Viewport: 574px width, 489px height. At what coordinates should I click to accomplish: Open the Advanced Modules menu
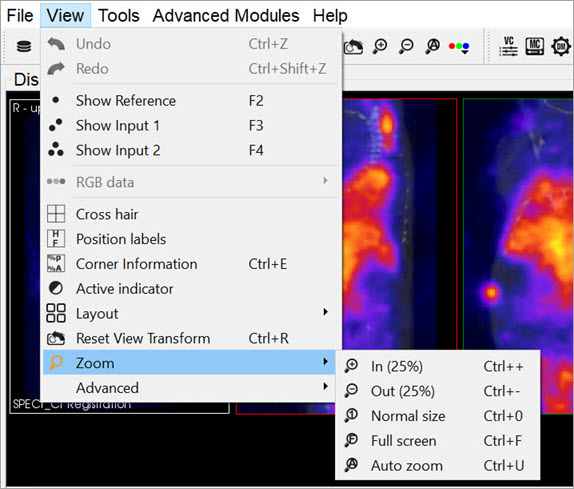[x=226, y=15]
